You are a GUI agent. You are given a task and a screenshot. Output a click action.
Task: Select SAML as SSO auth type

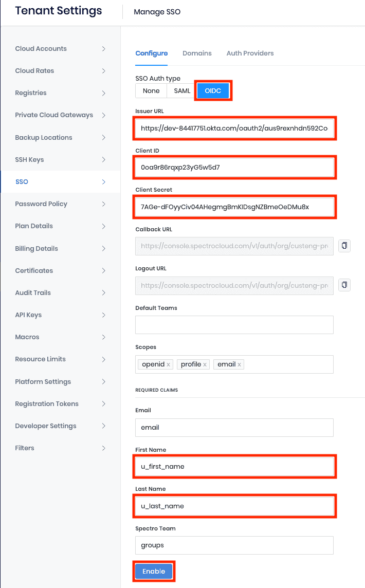coord(182,91)
